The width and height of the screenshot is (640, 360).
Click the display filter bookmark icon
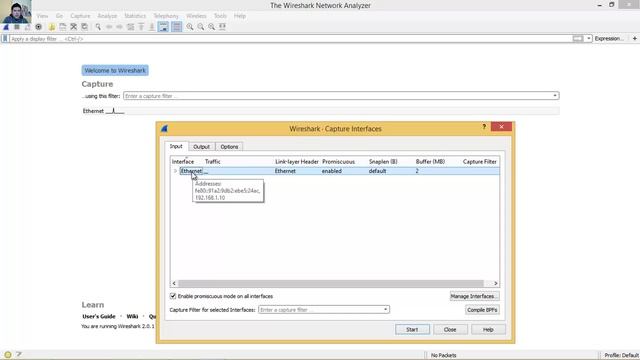[5, 39]
